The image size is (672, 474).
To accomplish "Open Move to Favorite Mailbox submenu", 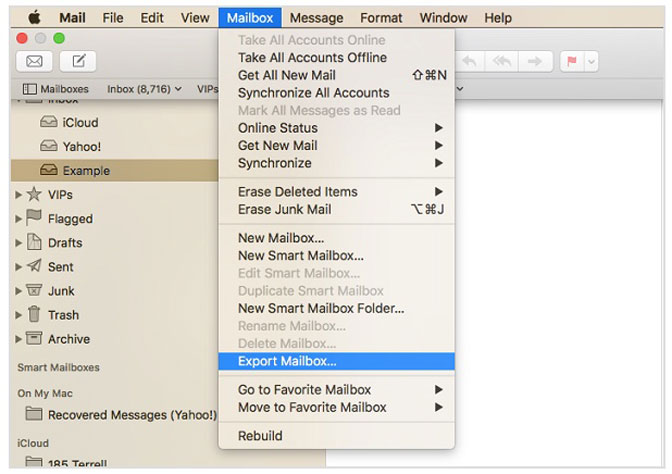I will pos(336,407).
